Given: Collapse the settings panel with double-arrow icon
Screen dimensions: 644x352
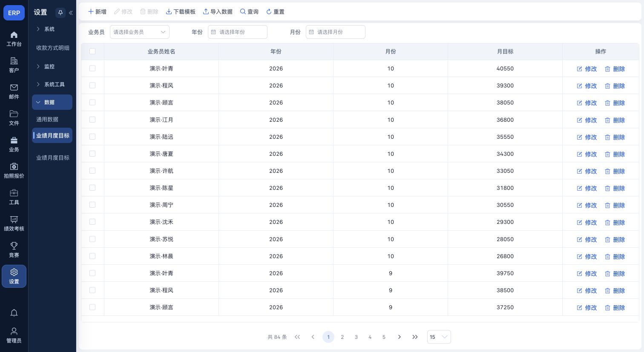Looking at the screenshot, I should click(71, 13).
